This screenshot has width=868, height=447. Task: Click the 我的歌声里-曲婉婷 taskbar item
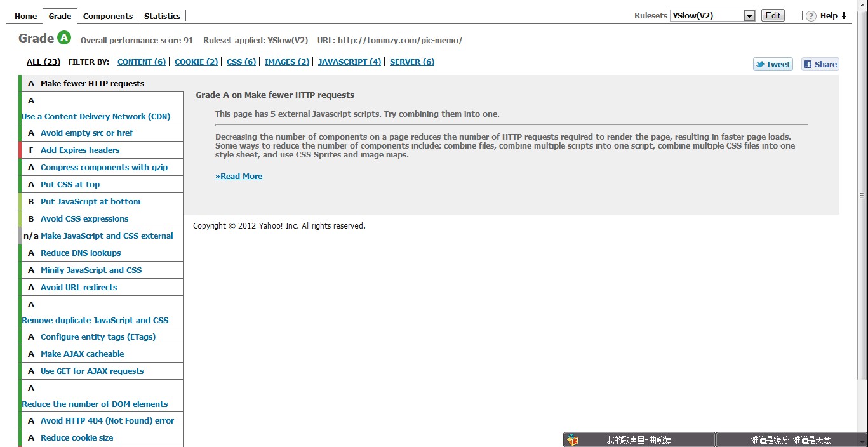tap(639, 439)
